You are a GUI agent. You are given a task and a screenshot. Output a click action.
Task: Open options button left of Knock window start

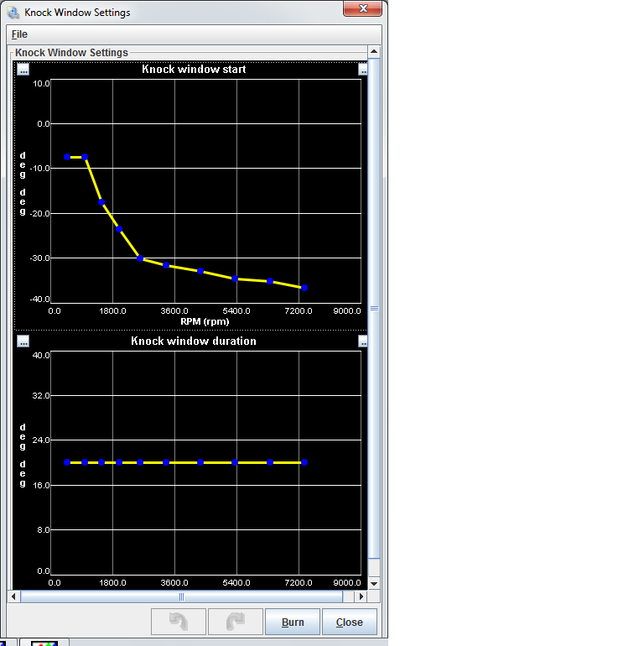point(23,70)
